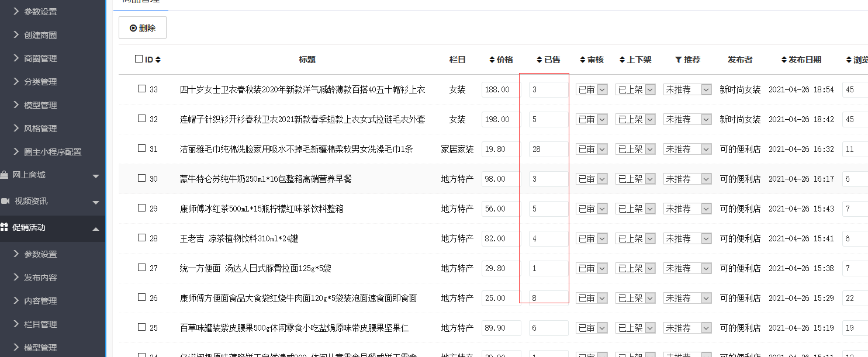Select the checkbox for row ID 28

141,238
